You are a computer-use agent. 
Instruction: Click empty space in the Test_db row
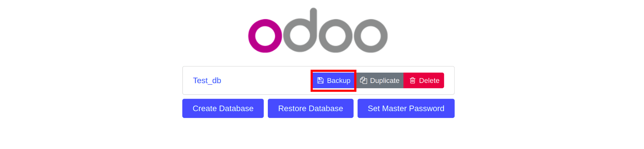click(266, 80)
